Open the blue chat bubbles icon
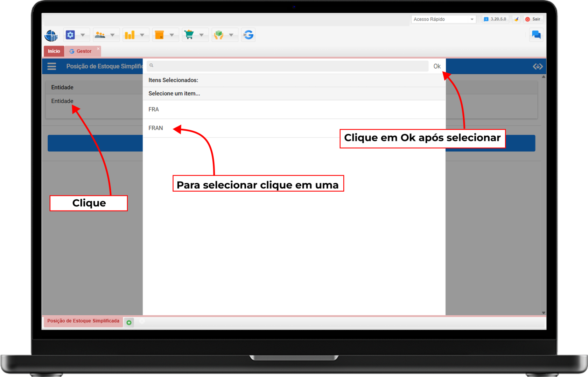588x377 pixels. tap(536, 35)
